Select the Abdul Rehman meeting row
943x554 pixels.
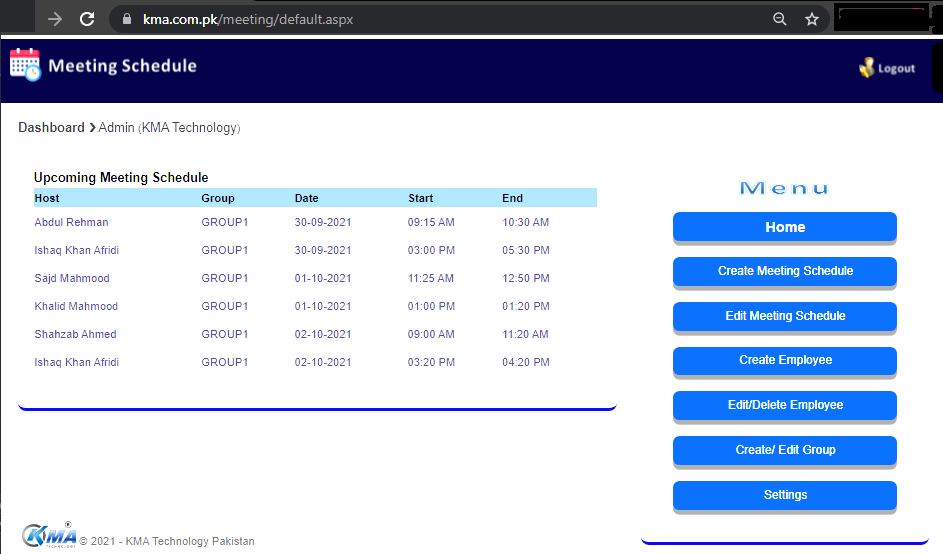tap(71, 222)
